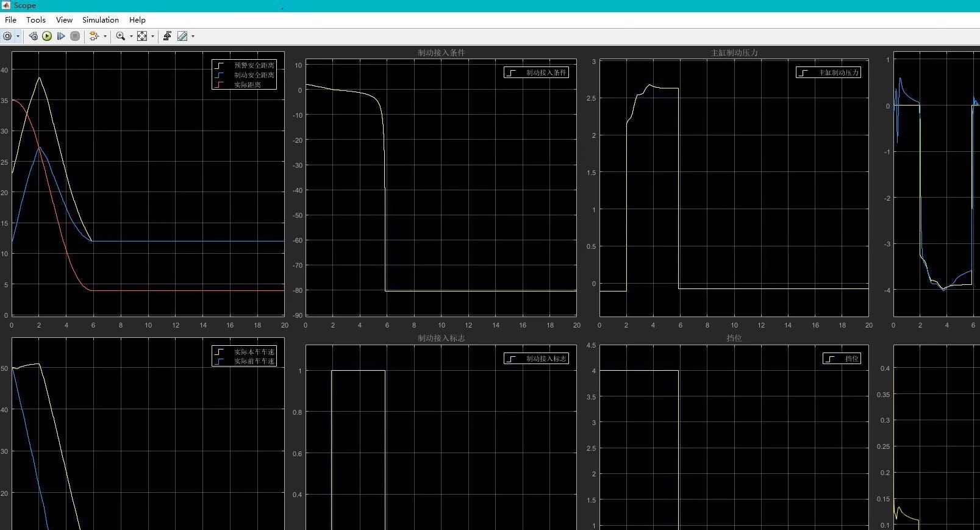Click the Scope window title text
980x530 pixels.
[x=25, y=5]
